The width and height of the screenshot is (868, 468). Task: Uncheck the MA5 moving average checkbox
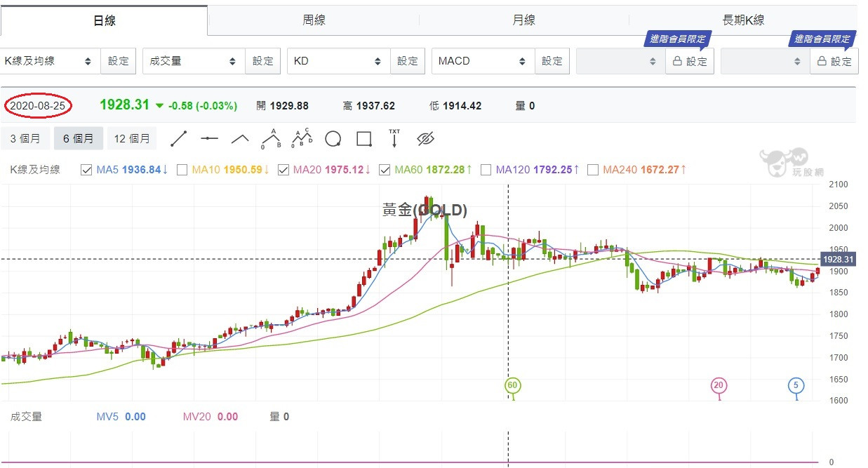coord(86,170)
